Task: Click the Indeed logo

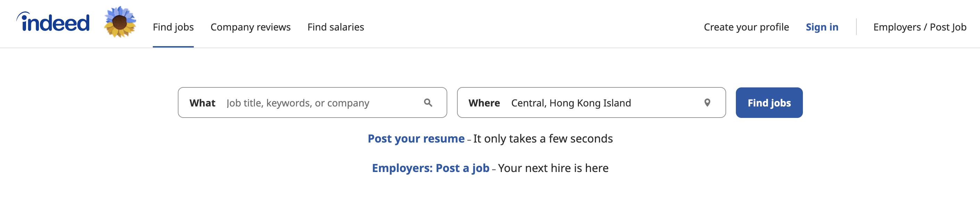Action: 53,23
